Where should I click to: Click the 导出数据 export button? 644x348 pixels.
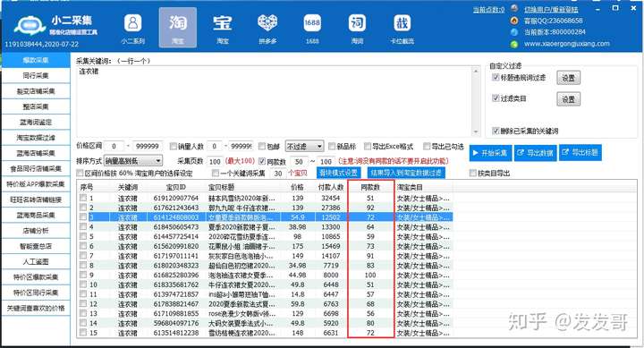point(536,153)
